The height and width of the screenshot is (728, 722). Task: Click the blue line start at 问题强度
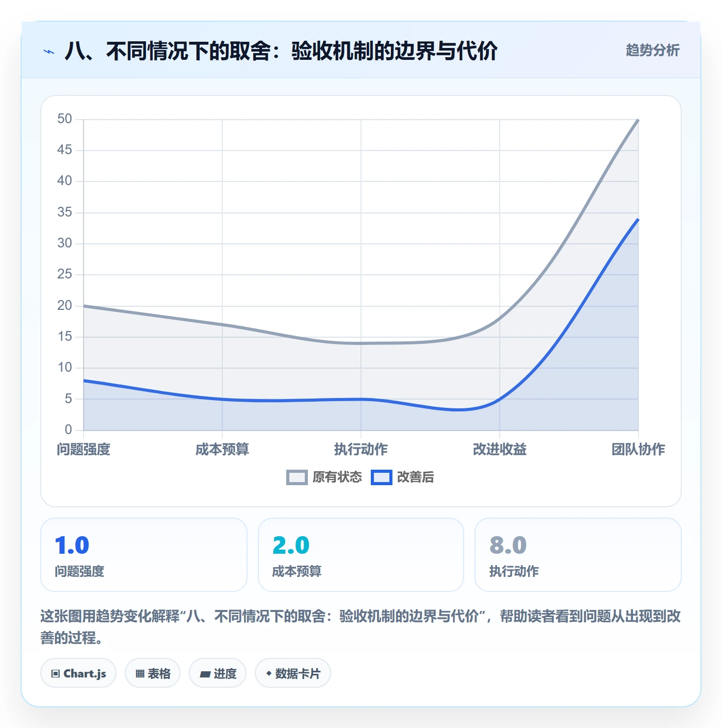pos(84,380)
